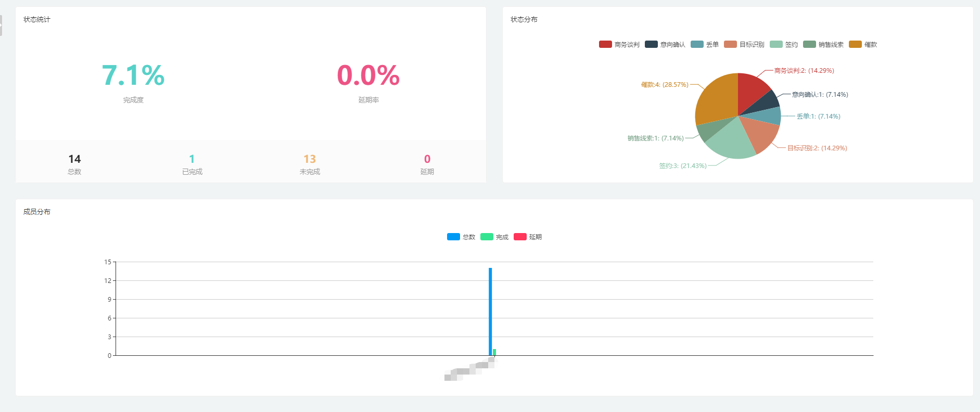This screenshot has height=412, width=980.
Task: Click the 状态统计 panel title
Action: pyautogui.click(x=37, y=19)
